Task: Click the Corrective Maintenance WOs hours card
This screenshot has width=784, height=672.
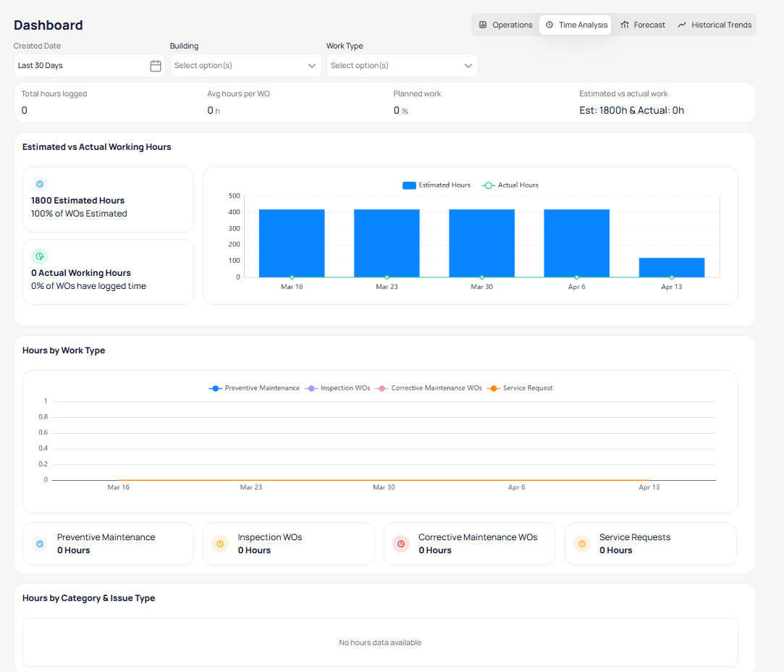Action: pos(469,544)
